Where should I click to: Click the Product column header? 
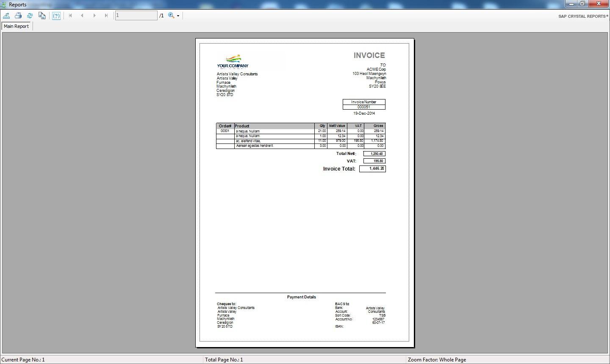click(x=242, y=126)
